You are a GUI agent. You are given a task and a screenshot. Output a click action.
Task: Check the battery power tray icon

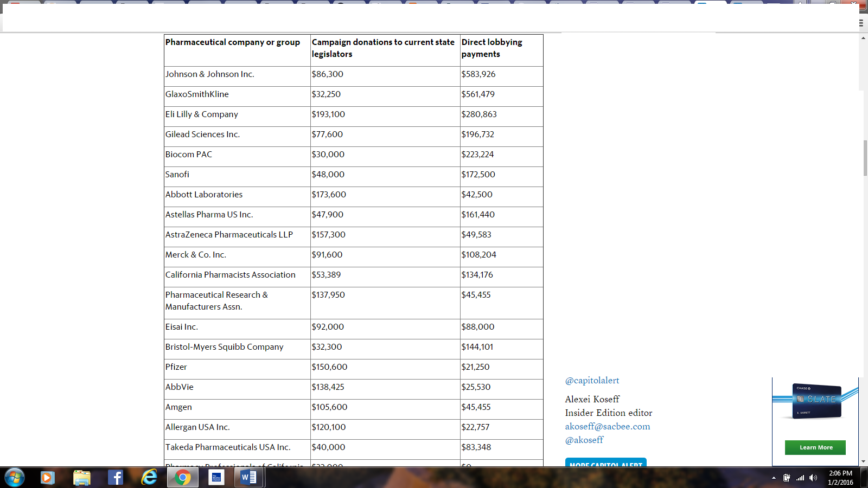[787, 478]
